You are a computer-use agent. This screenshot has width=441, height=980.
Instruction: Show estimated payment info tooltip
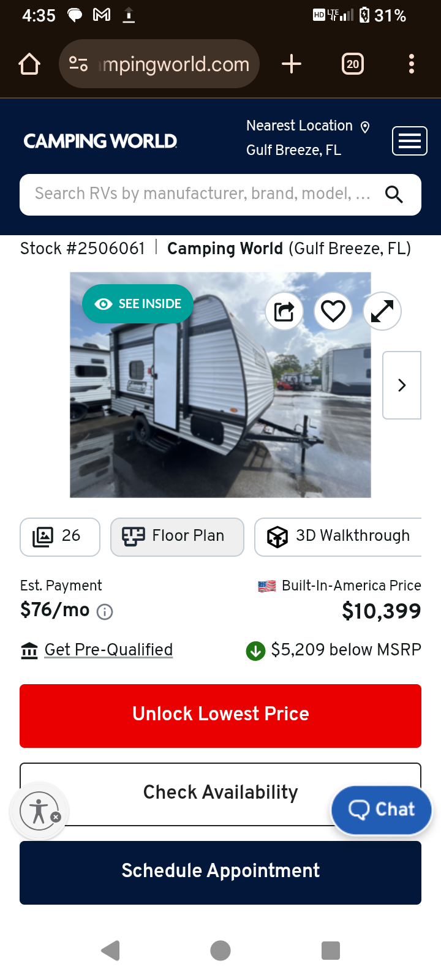[x=105, y=612]
